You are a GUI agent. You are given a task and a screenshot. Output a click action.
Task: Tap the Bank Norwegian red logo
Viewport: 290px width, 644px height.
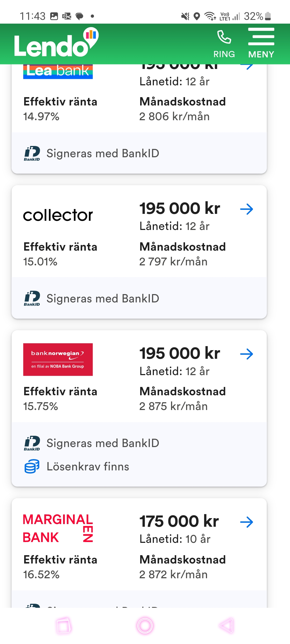58,360
